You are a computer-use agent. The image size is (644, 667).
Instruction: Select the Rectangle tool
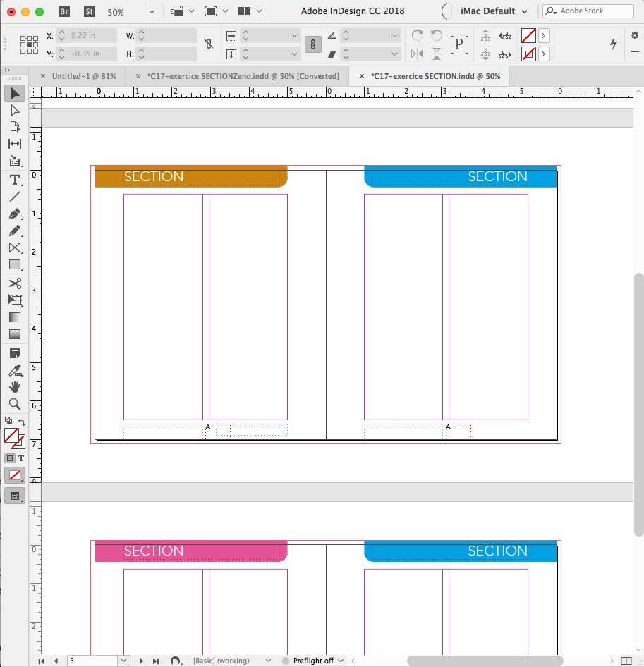pyautogui.click(x=15, y=264)
